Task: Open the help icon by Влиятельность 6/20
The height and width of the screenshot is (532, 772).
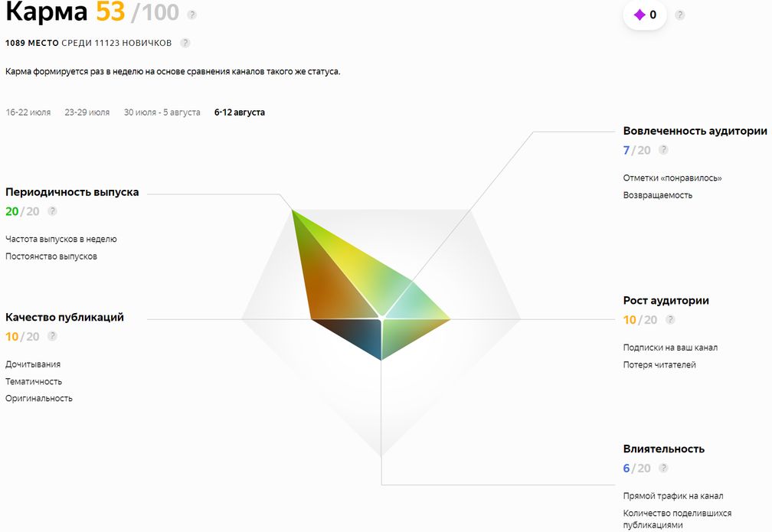Action: (663, 468)
